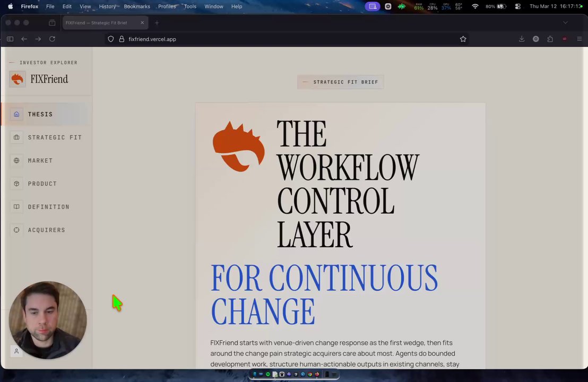Bookmark this page with the star icon

[463, 39]
